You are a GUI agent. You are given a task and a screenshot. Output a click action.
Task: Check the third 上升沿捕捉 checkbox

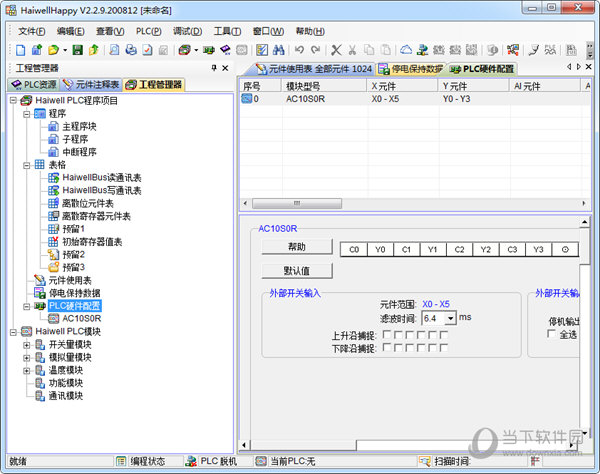[x=409, y=335]
